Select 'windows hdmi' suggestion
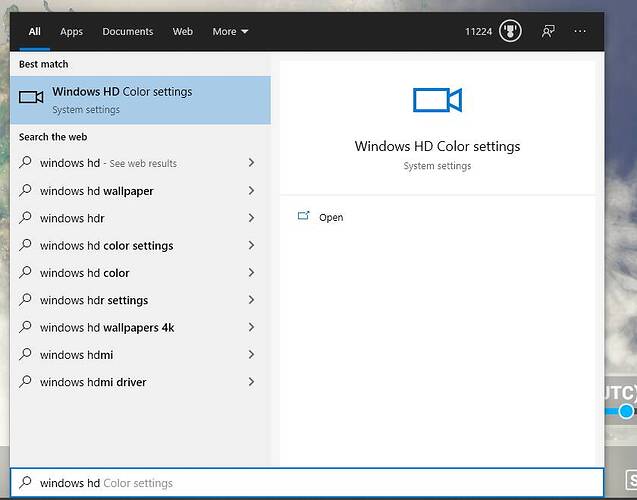 tap(141, 354)
